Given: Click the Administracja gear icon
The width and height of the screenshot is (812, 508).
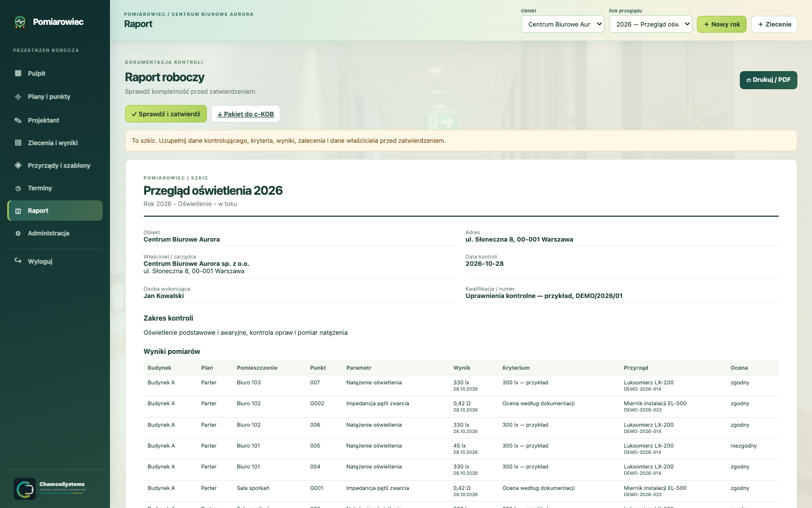Looking at the screenshot, I should (x=18, y=233).
